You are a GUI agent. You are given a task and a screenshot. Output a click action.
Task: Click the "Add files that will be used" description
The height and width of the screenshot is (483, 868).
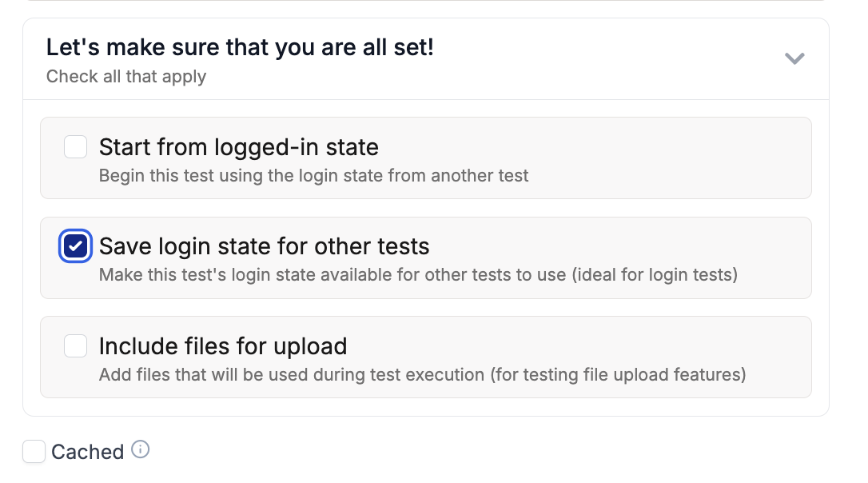pos(422,374)
